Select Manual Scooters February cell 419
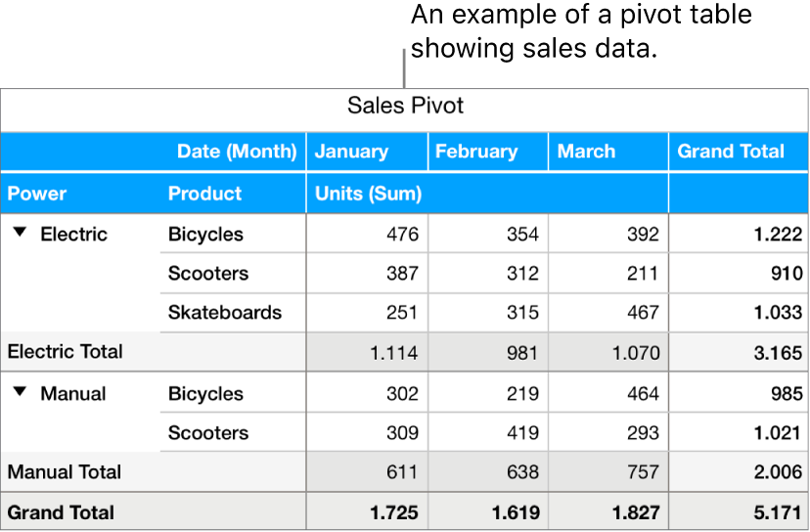This screenshot has width=810, height=532. tap(522, 433)
